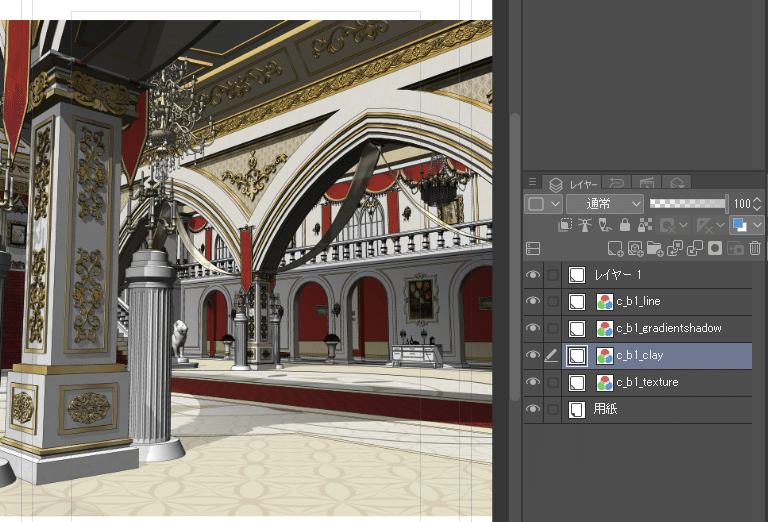Hide the 用紙 paper layer via its eye
Viewport: 768px width, 522px height.
point(532,408)
